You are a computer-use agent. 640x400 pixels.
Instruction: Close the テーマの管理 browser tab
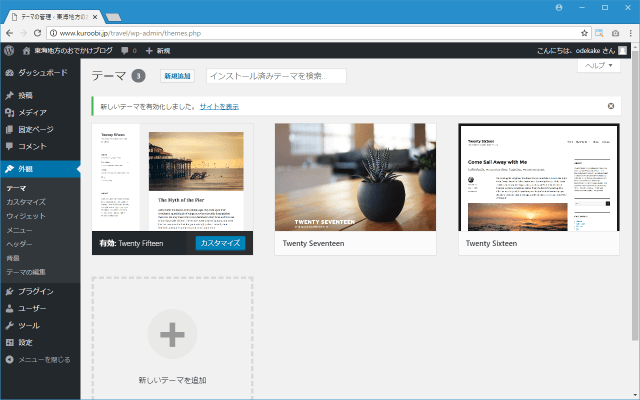click(x=95, y=17)
